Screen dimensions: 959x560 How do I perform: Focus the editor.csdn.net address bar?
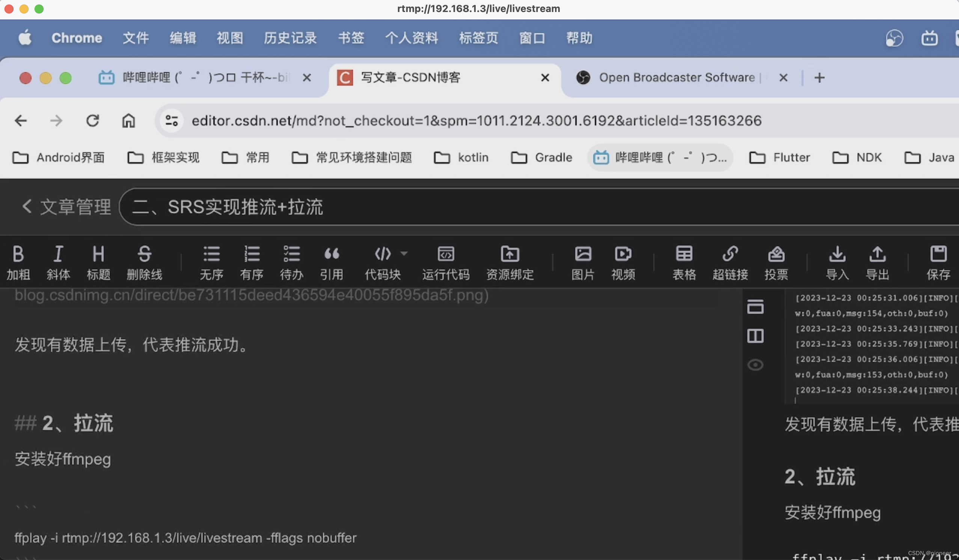(476, 120)
